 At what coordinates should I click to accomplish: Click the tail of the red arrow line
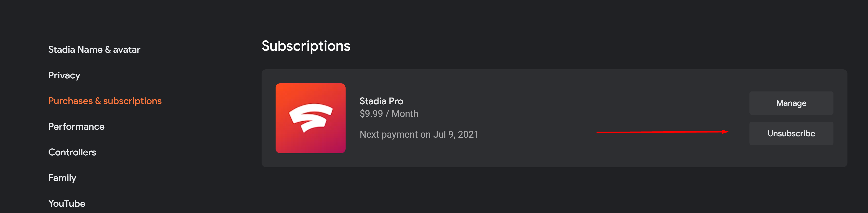(599, 133)
